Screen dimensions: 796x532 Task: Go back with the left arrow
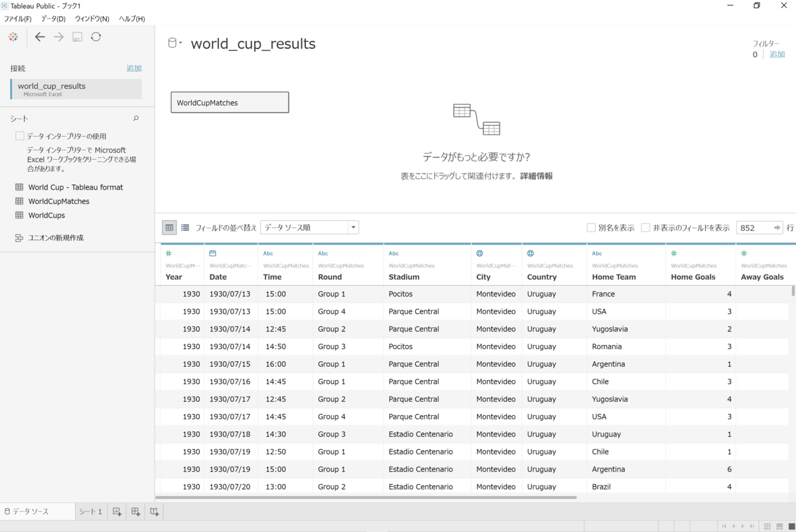pyautogui.click(x=40, y=37)
